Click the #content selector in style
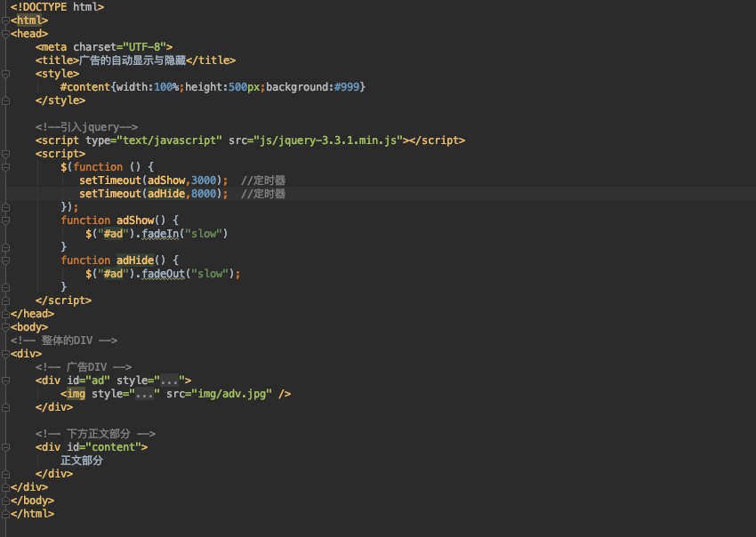This screenshot has width=756, height=537. (x=85, y=87)
